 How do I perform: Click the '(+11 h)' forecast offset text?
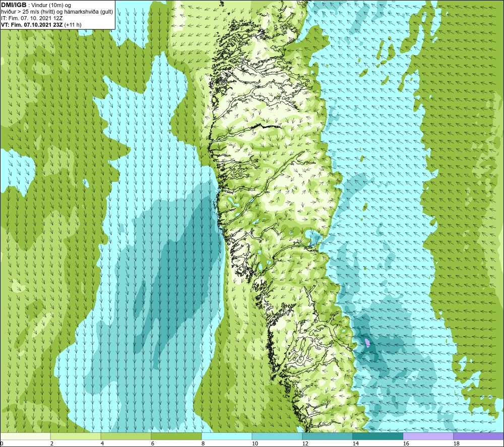(x=73, y=25)
